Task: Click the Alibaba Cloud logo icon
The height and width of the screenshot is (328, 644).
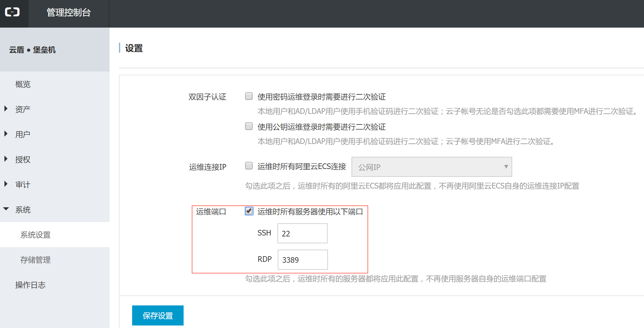Action: [13, 12]
